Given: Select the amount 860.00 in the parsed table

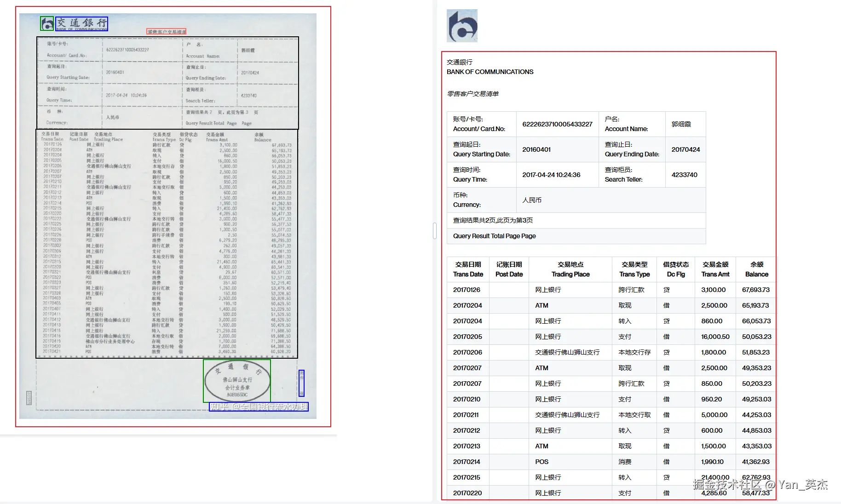Looking at the screenshot, I should 712,321.
